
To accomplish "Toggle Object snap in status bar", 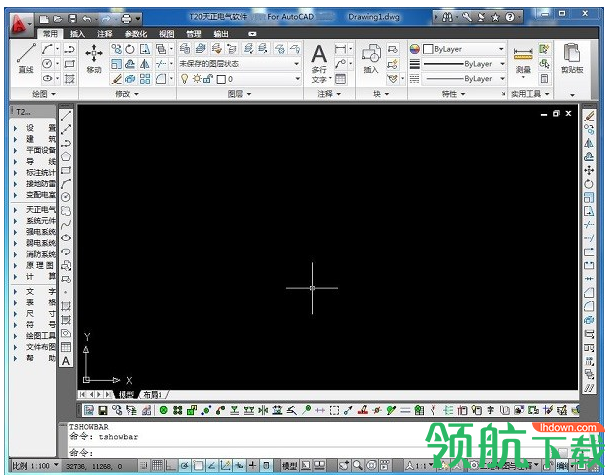I will [198, 465].
